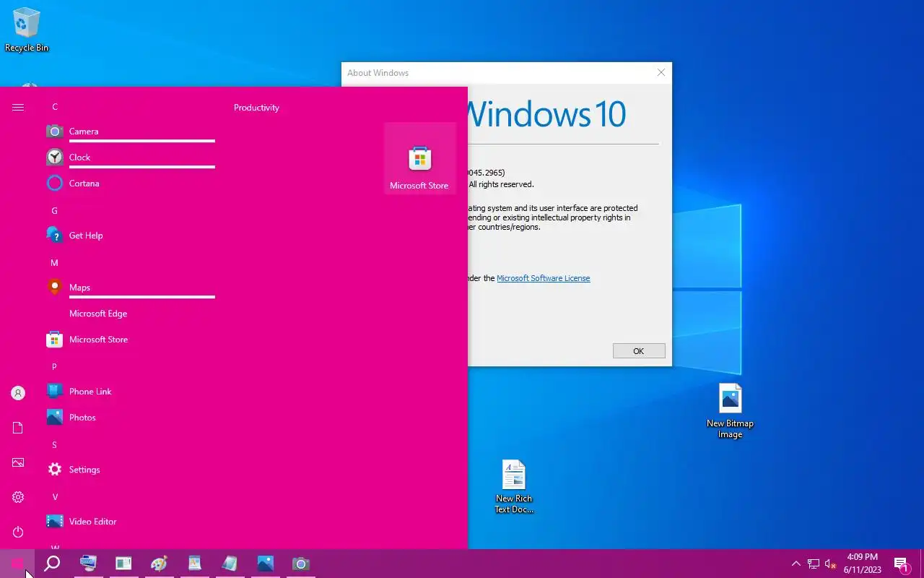This screenshot has height=578, width=924.
Task: Open the Settings gear in Start rail
Action: (18, 497)
